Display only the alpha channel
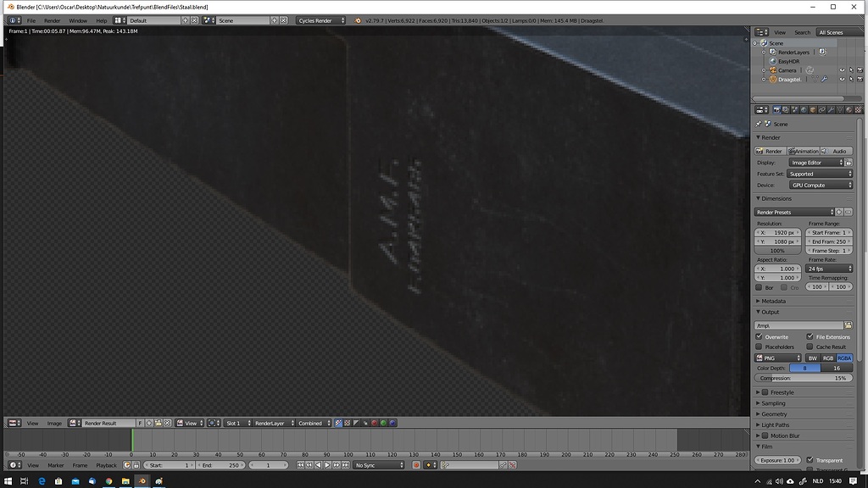This screenshot has width=868, height=488. [356, 423]
